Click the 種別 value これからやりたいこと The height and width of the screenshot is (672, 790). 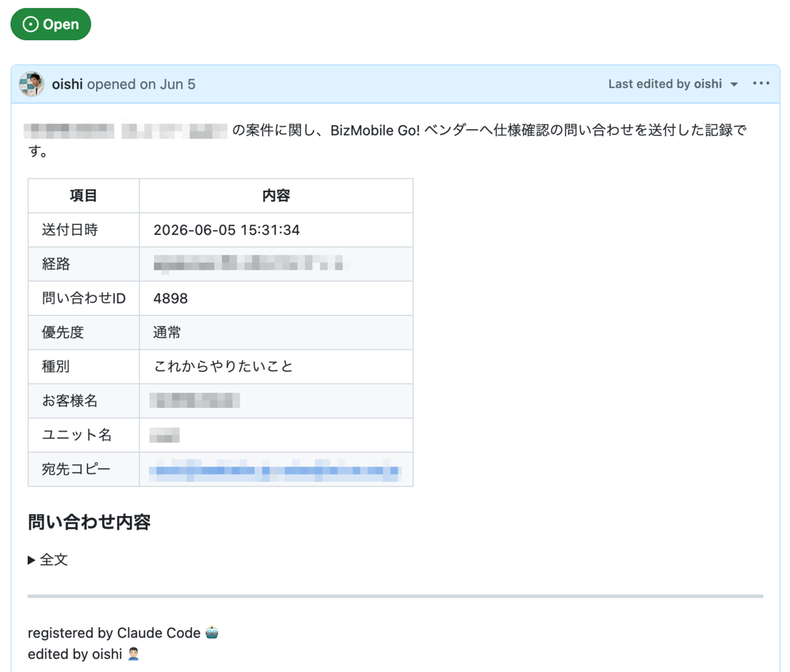223,367
